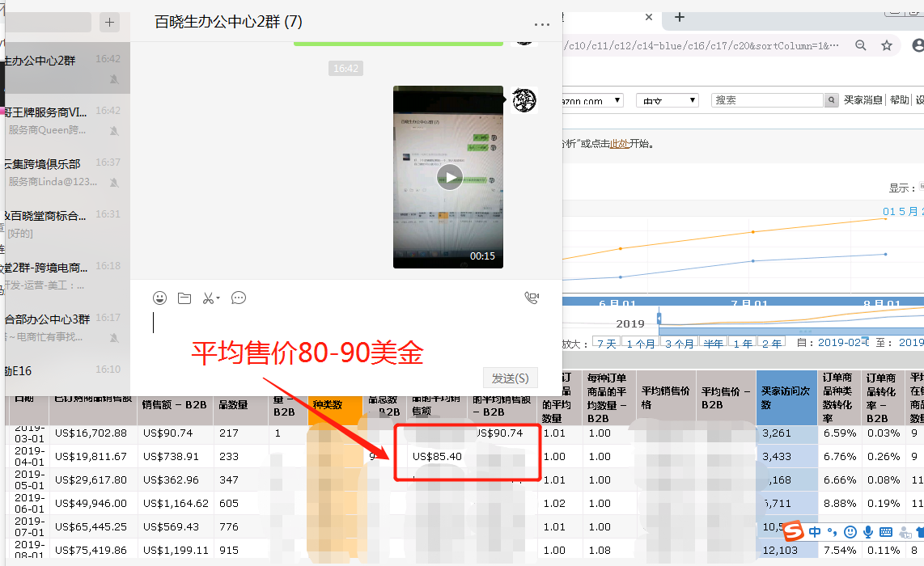Sort by the 买家访问次数 column header
Image resolution: width=924 pixels, height=566 pixels.
786,398
